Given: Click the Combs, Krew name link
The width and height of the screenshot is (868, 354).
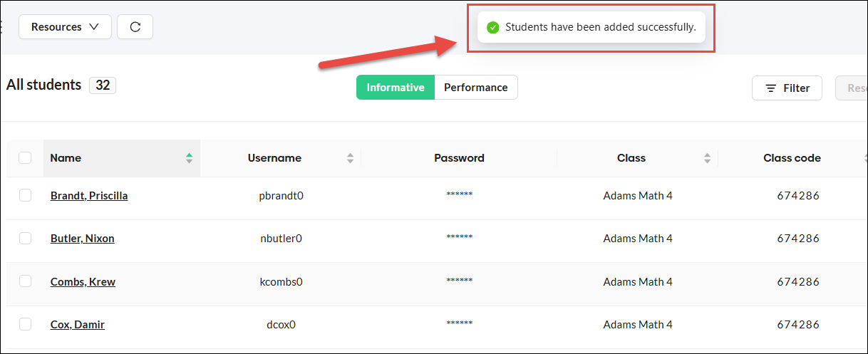Looking at the screenshot, I should click(83, 282).
